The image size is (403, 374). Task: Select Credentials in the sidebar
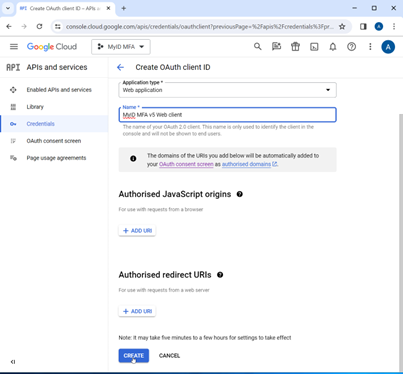40,124
